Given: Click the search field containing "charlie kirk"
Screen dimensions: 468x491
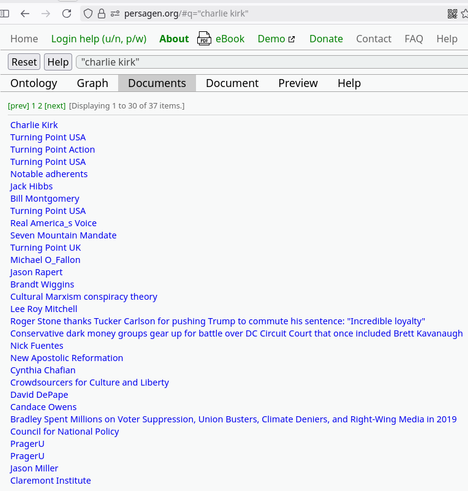Looking at the screenshot, I should (x=272, y=62).
